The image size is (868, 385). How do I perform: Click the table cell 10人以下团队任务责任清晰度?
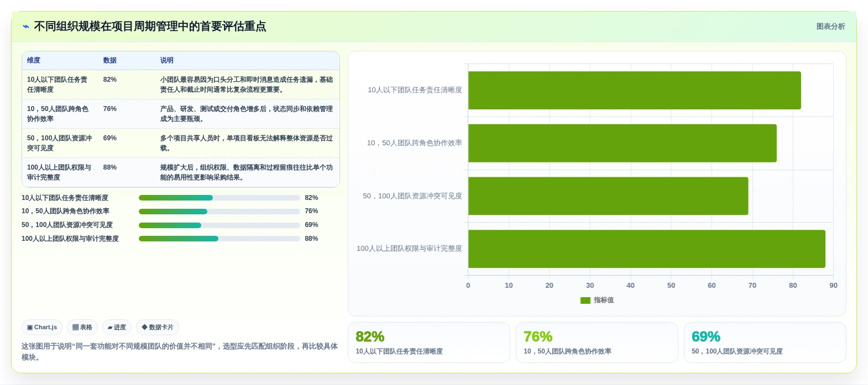click(59, 85)
